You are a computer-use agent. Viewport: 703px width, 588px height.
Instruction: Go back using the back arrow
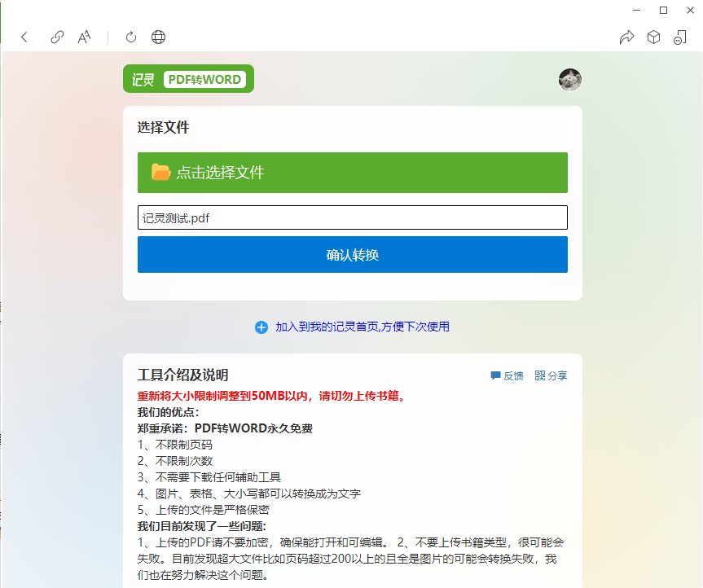coord(24,37)
